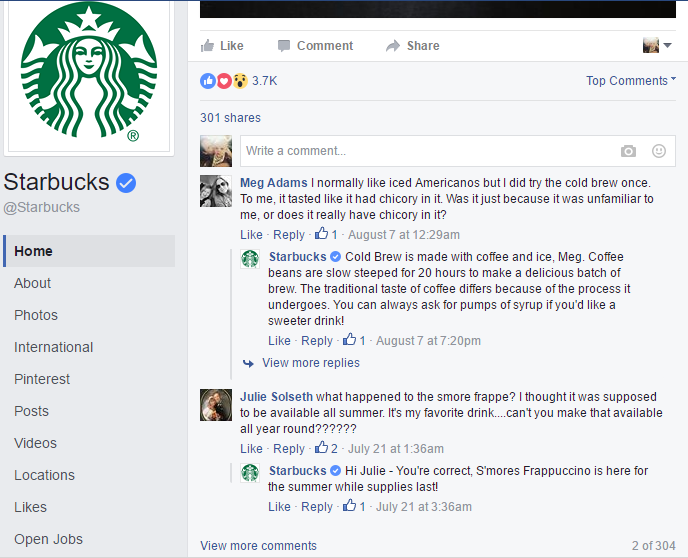Like Meg Adams' comment

(x=251, y=235)
